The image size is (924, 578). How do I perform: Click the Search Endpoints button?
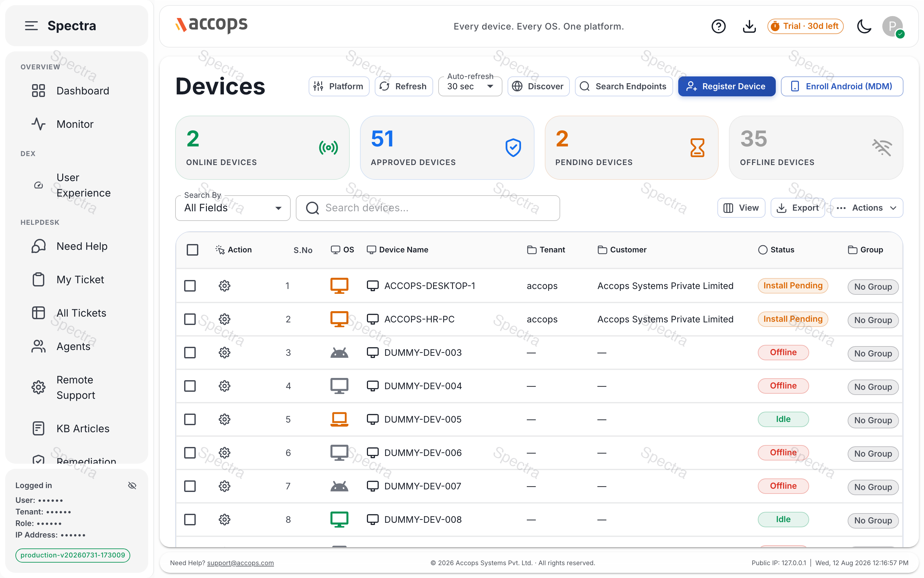[x=623, y=86]
